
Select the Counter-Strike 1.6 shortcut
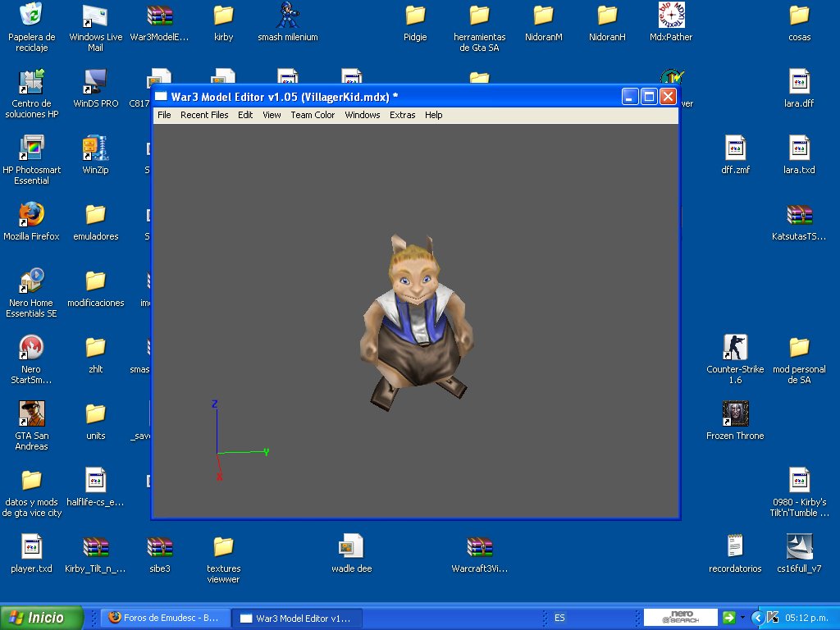point(735,359)
